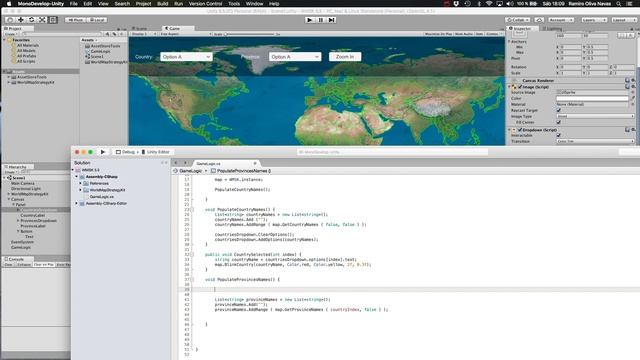This screenshot has height=360, width=640.
Task: Open Unity cloud services icon
Action: click(539, 20)
